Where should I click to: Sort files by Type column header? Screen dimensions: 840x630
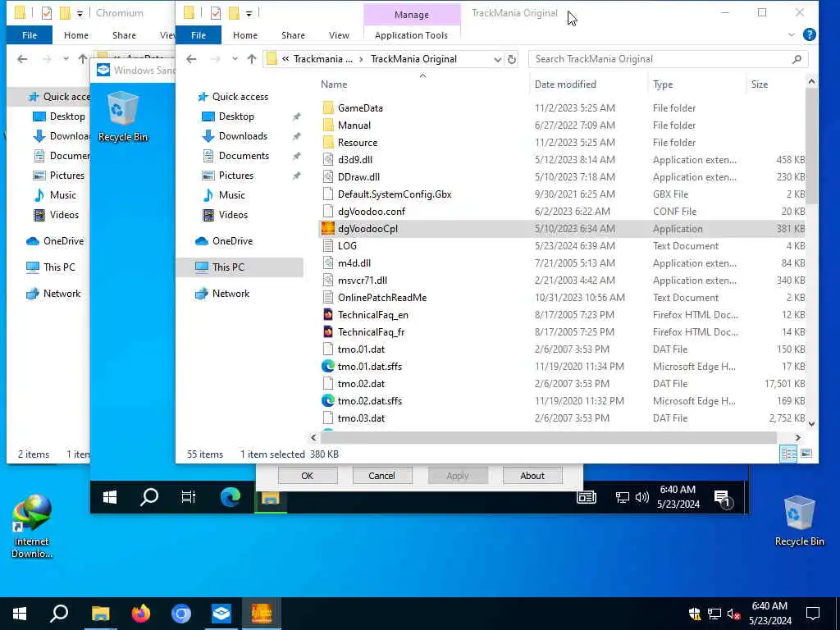click(x=663, y=84)
